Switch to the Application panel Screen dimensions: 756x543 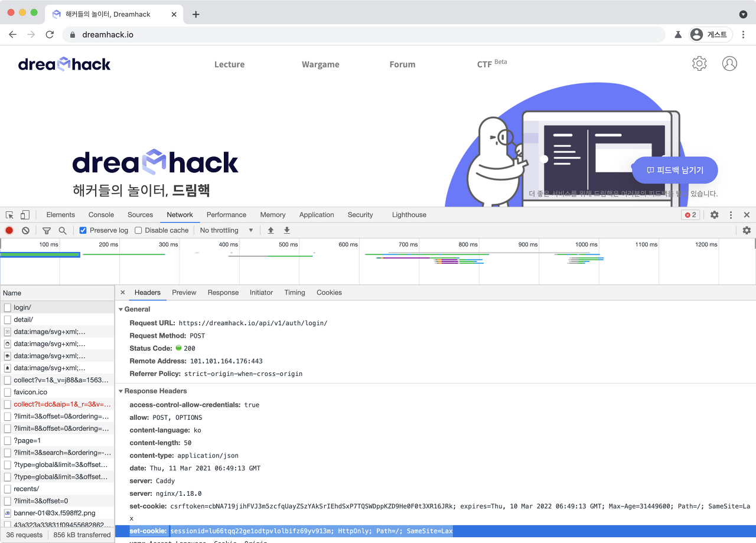(x=317, y=215)
